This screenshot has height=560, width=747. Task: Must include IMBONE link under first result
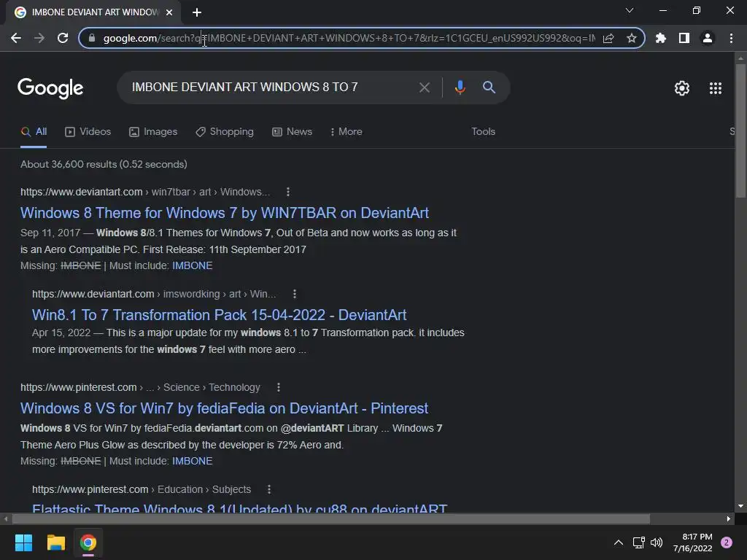(x=192, y=265)
